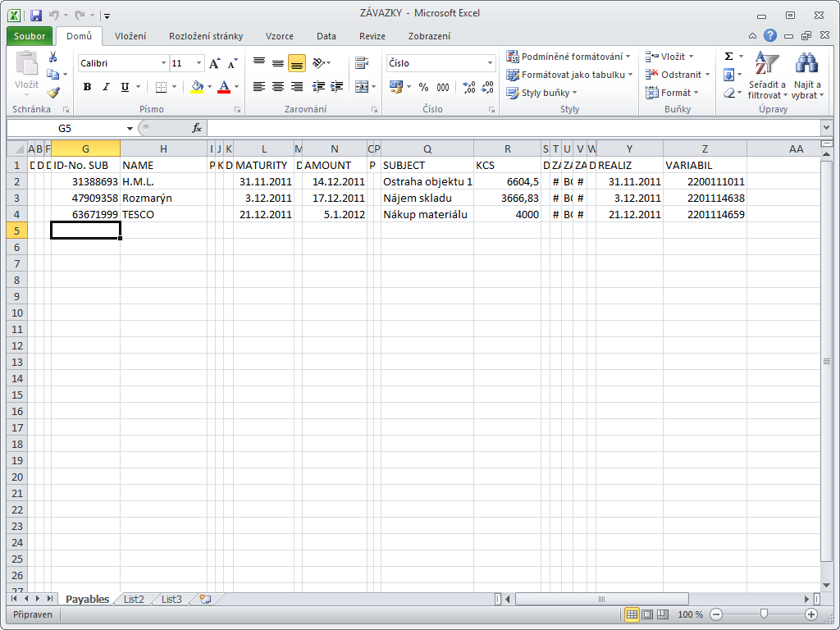Image resolution: width=840 pixels, height=630 pixels.
Task: Switch to the Data tab
Action: [x=326, y=36]
